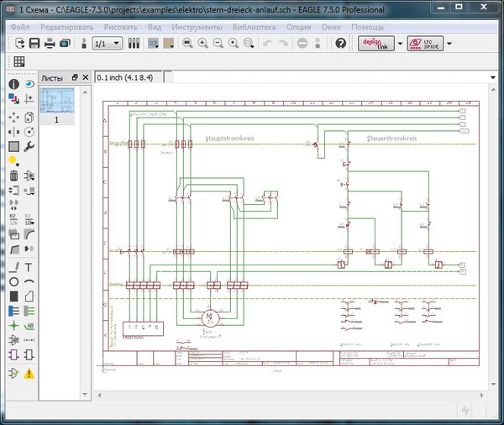Expand the design link dropdown arrow
Viewport: 504px width, 425px height.
400,43
